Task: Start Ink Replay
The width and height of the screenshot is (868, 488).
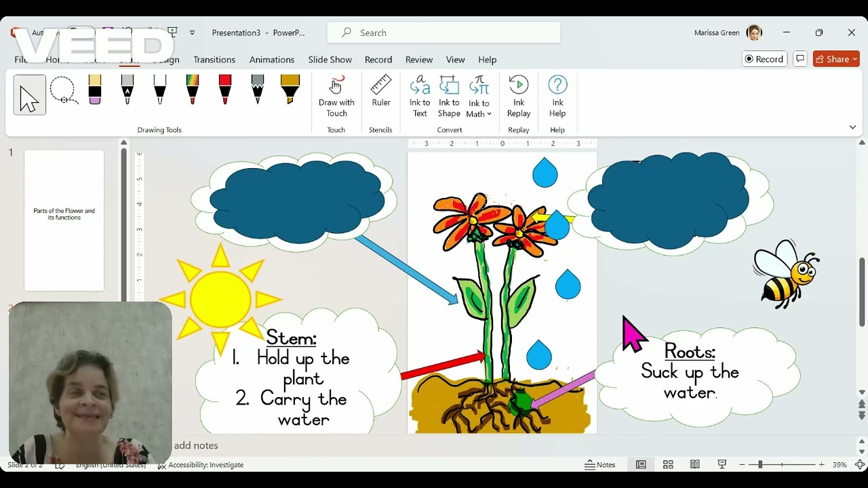Action: coord(519,97)
